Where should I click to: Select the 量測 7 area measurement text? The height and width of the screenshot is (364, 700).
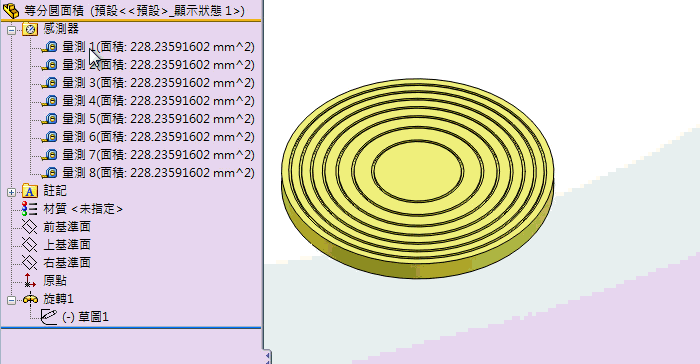[x=158, y=155]
